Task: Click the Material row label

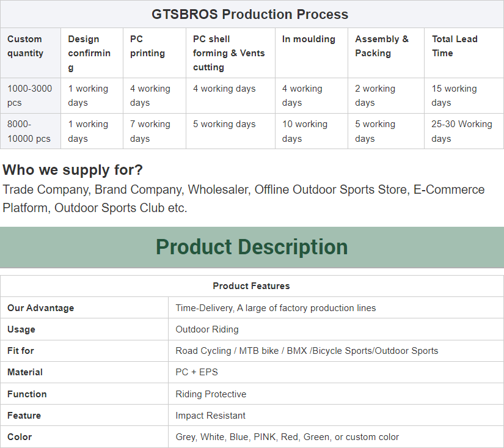Action: (25, 372)
